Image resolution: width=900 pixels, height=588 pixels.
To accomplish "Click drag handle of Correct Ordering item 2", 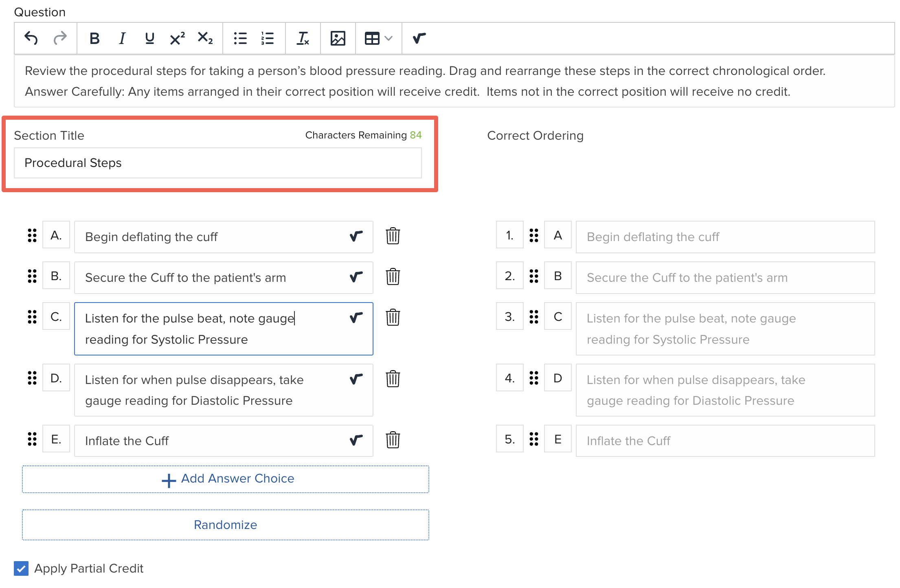I will (534, 276).
